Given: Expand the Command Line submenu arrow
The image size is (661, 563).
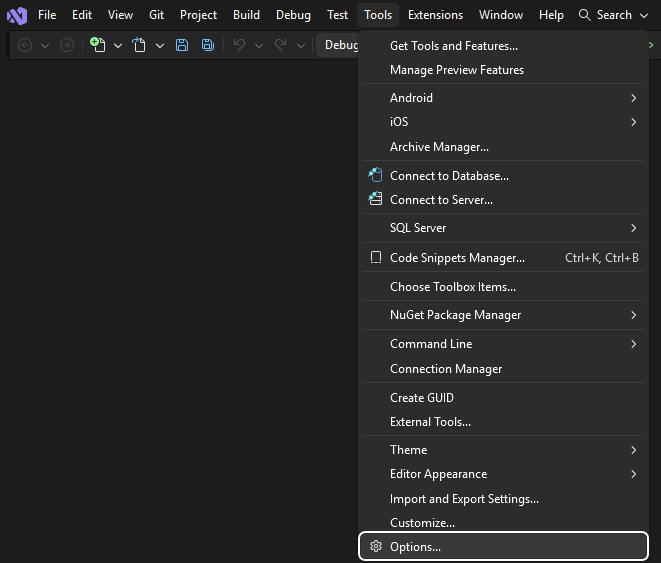Looking at the screenshot, I should tap(634, 344).
